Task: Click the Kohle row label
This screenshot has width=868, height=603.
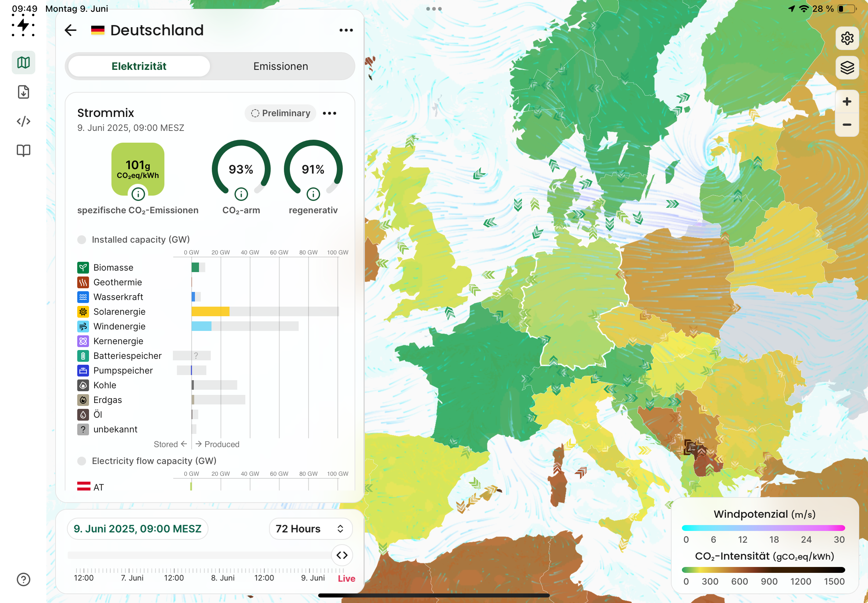Action: (x=105, y=385)
